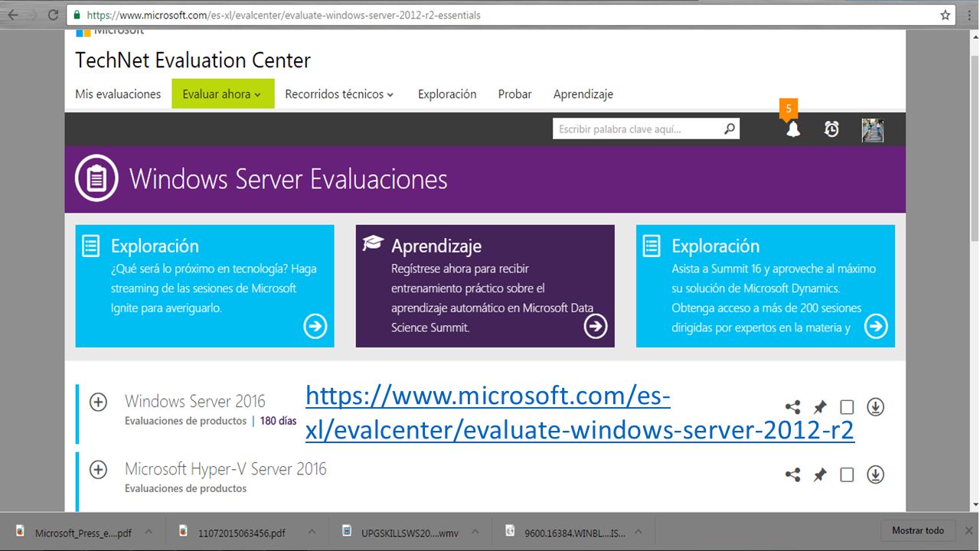Image resolution: width=980 pixels, height=551 pixels.
Task: Go to Mis evaluaciones
Action: click(118, 94)
